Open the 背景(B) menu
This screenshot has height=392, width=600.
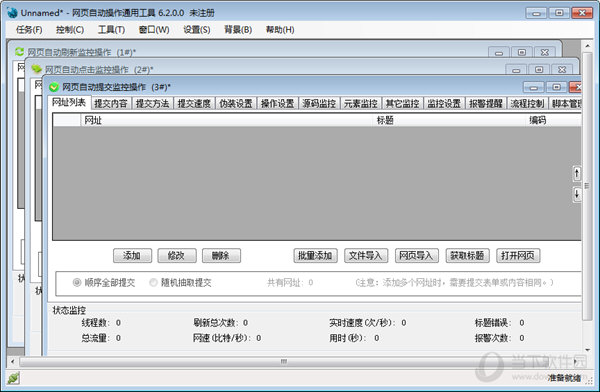pyautogui.click(x=238, y=29)
